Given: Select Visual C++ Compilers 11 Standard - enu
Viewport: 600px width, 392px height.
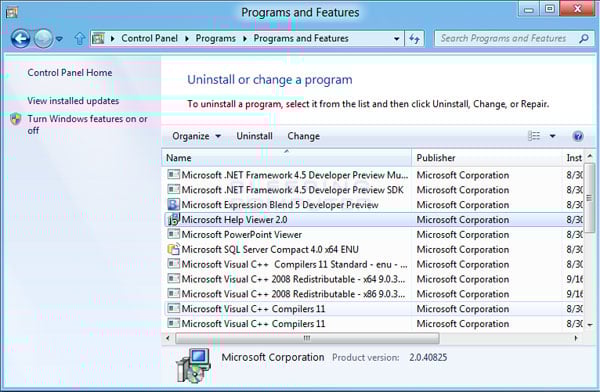Looking at the screenshot, I should click(374, 265).
